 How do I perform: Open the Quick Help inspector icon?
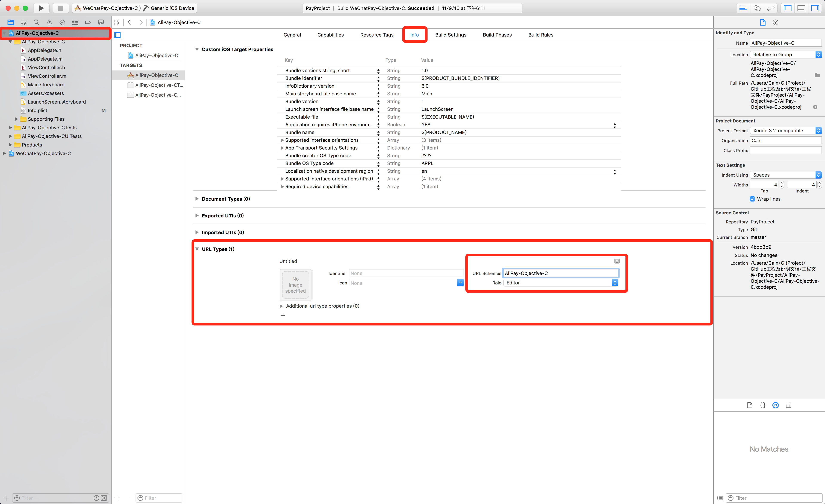point(775,22)
